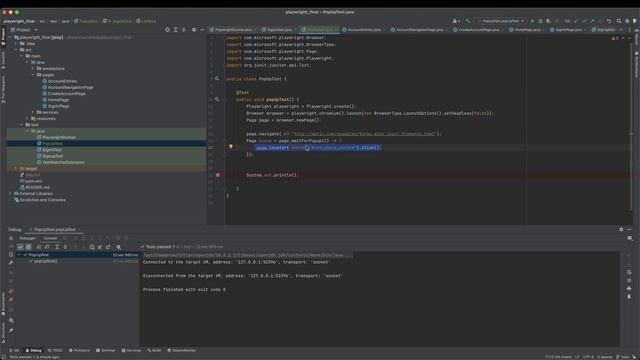
Task: Open the TODO tool window
Action: (55, 350)
